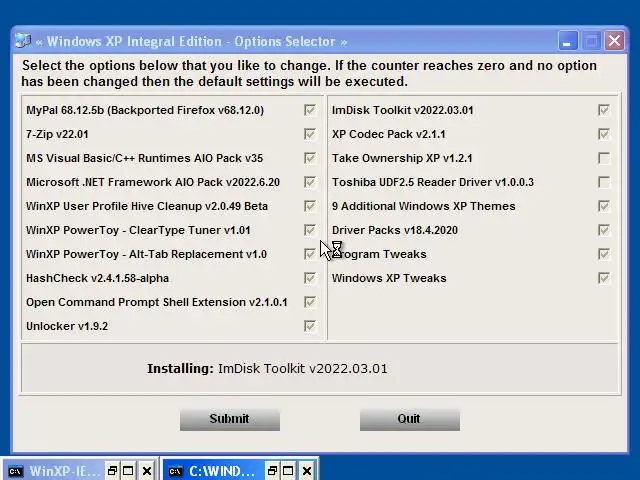Click the 'MyPal 68.12.5b (Backported Firefox v68.12.0)' label
640x480 pixels.
pos(145,110)
